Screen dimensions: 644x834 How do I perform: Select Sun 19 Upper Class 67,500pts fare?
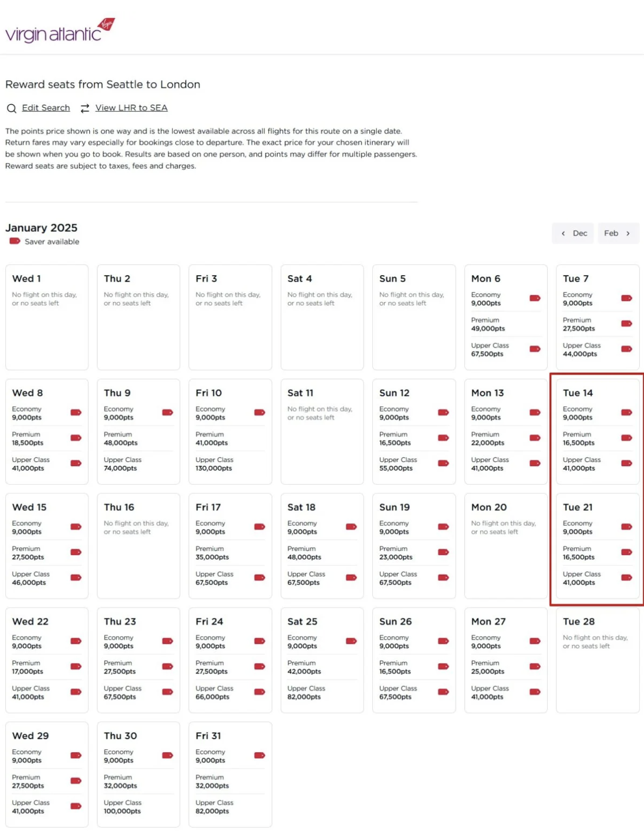(414, 578)
